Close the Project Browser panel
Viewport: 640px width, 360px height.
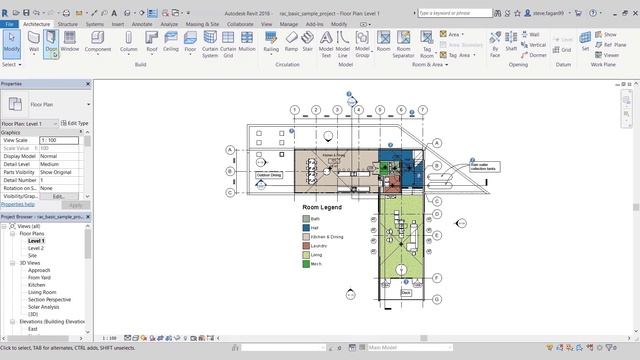click(88, 217)
